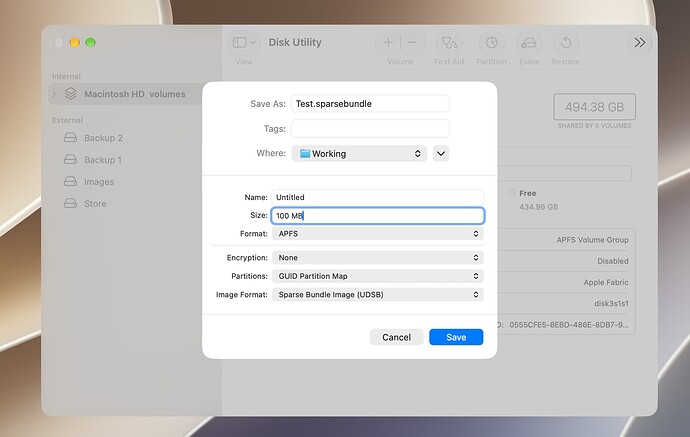The image size is (690, 437).
Task: Open the Partitions dropdown showing GUID Partition Map
Action: click(x=378, y=276)
